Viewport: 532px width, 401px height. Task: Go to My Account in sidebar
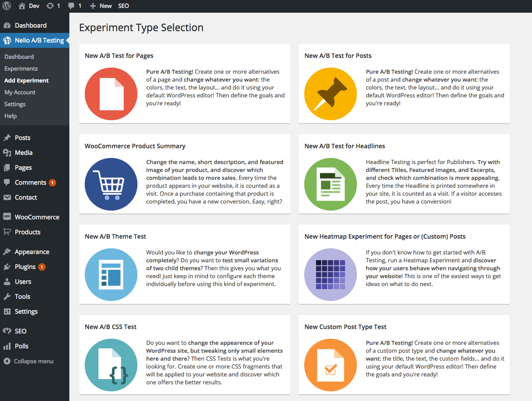tap(20, 92)
